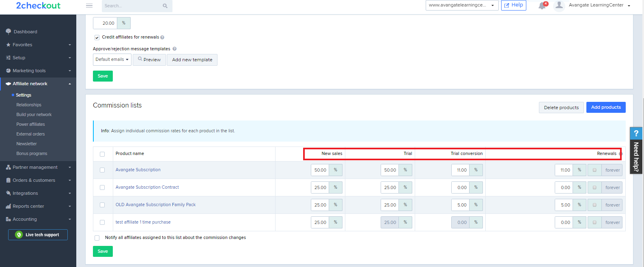This screenshot has height=267, width=644.
Task: Open Newsletter submenu item
Action: point(26,144)
